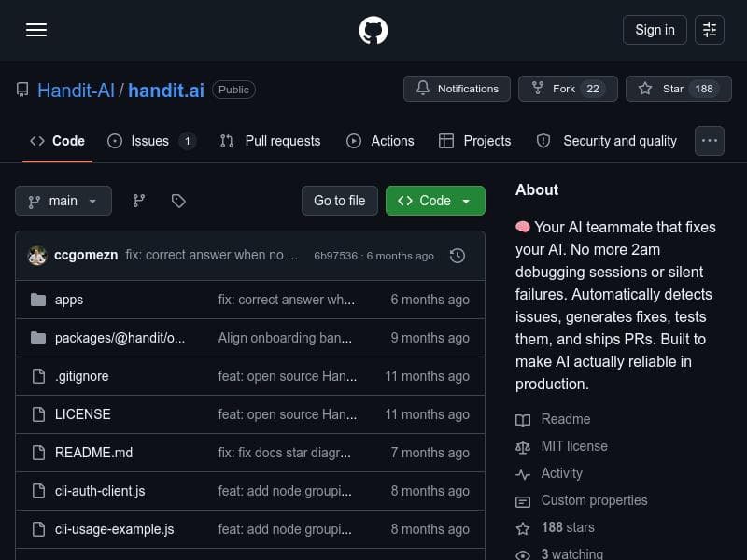Open the hamburger navigation menu

36,30
